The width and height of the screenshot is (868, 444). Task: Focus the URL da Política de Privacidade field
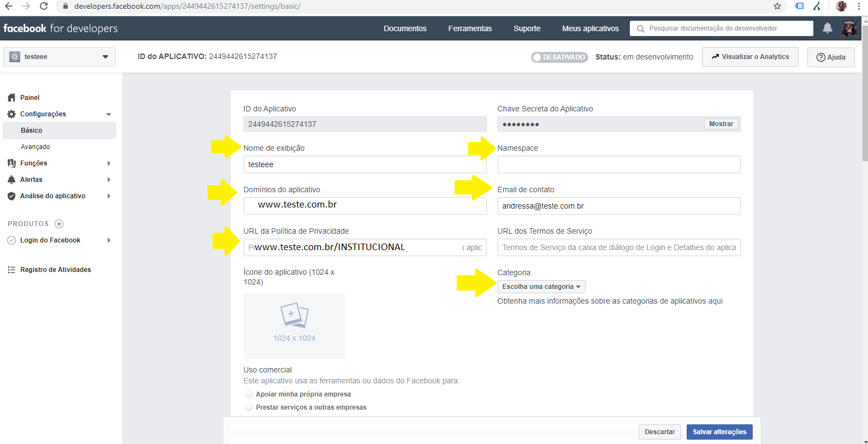click(365, 247)
